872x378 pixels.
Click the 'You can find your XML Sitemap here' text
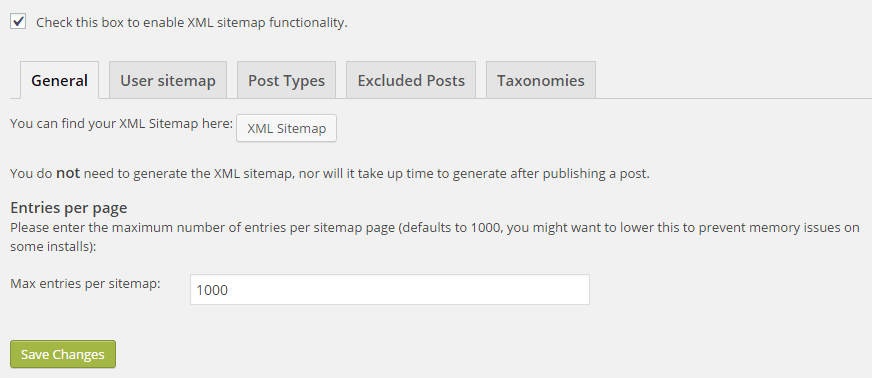coord(121,123)
